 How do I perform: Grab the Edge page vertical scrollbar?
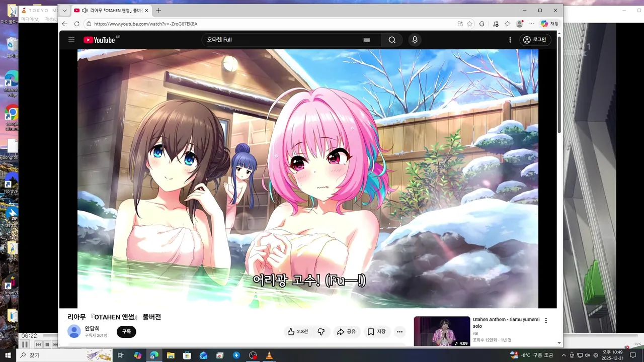click(x=559, y=85)
